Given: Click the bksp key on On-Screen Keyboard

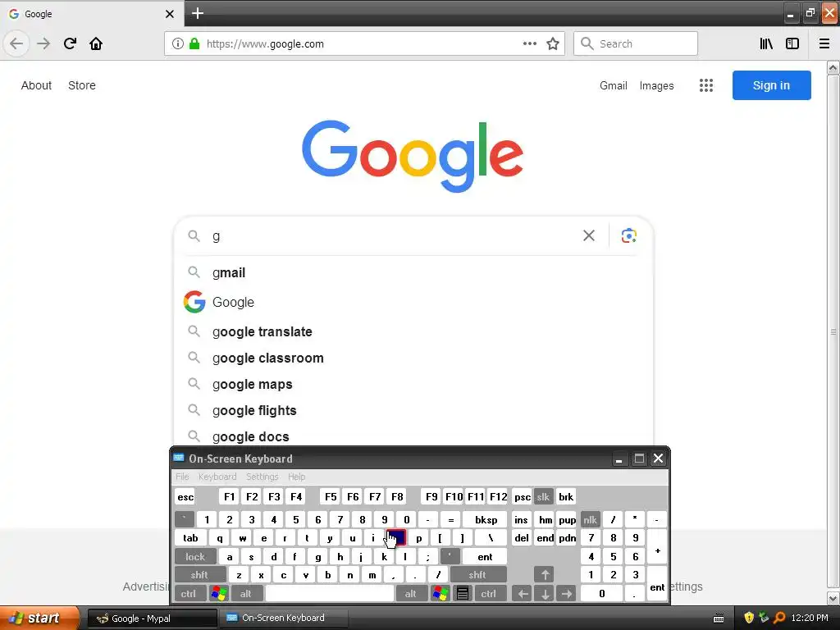Looking at the screenshot, I should (x=486, y=519).
